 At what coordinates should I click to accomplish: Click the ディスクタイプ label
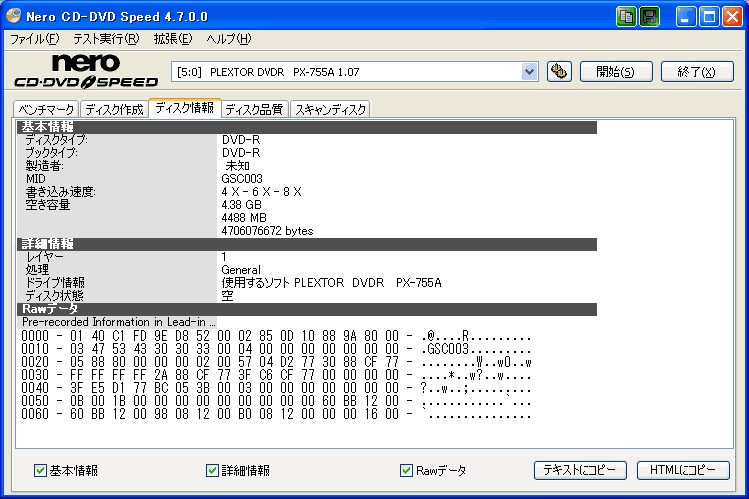click(x=56, y=140)
